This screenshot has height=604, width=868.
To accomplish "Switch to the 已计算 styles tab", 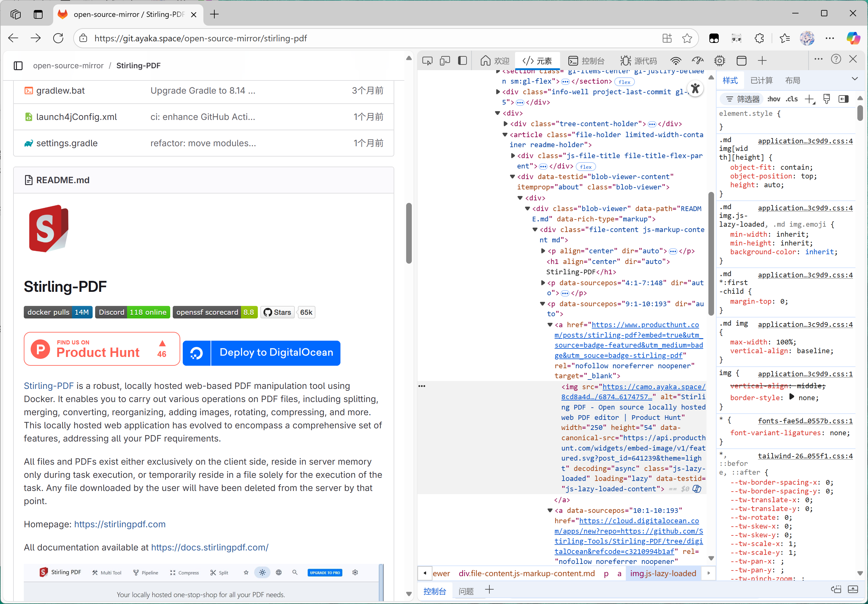I will [761, 80].
